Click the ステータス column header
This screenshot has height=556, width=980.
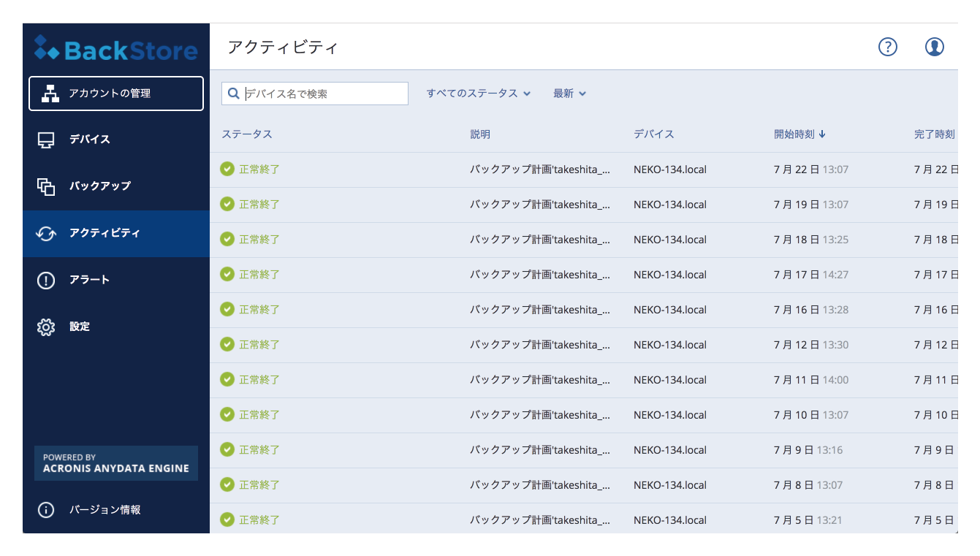(x=247, y=134)
